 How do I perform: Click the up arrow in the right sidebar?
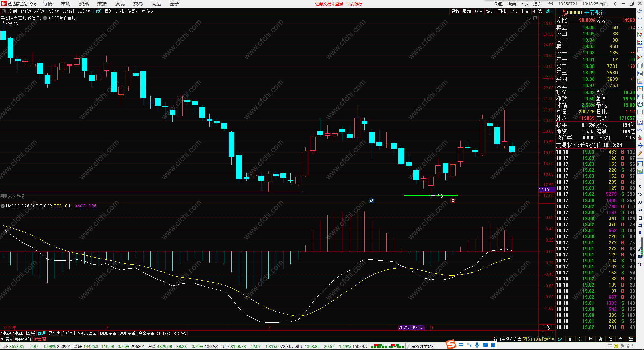(x=640, y=19)
